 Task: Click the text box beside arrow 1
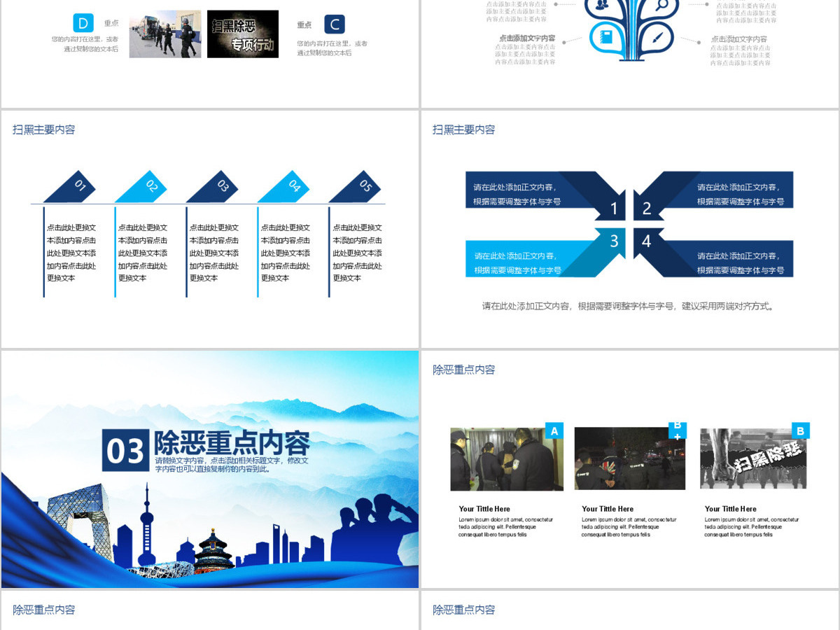point(518,194)
